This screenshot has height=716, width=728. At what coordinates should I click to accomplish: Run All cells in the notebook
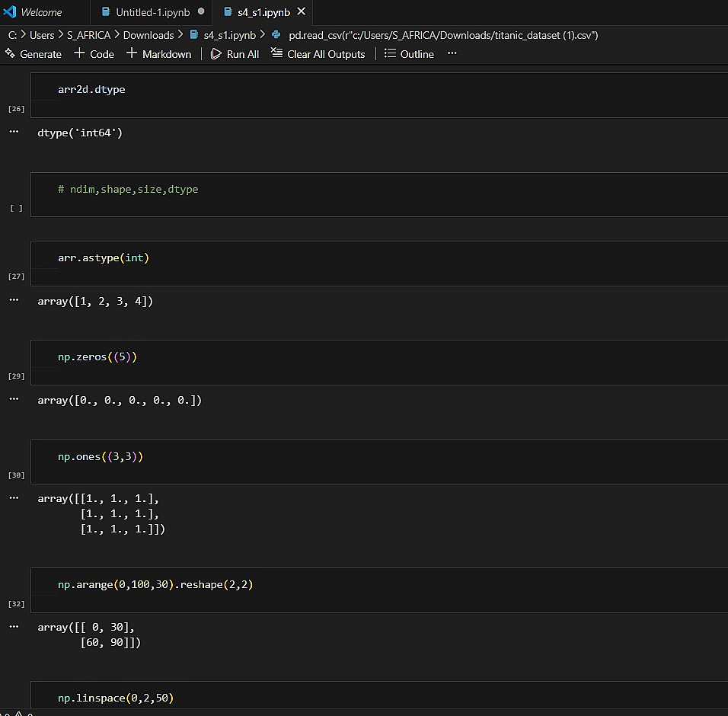235,54
